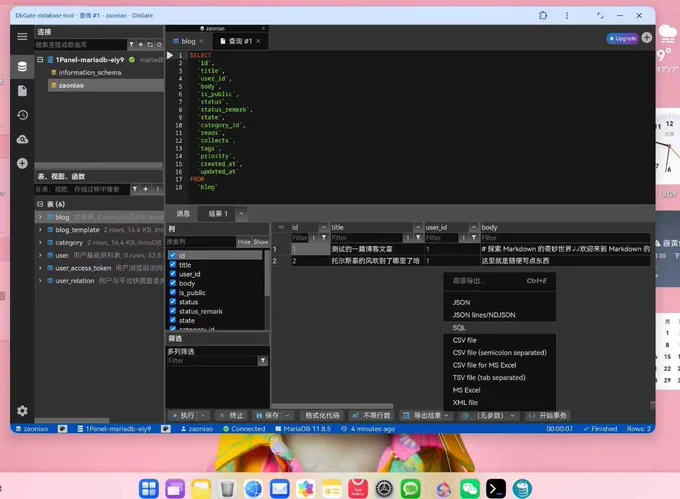
Task: Click the title column Filter input
Action: (x=367, y=238)
